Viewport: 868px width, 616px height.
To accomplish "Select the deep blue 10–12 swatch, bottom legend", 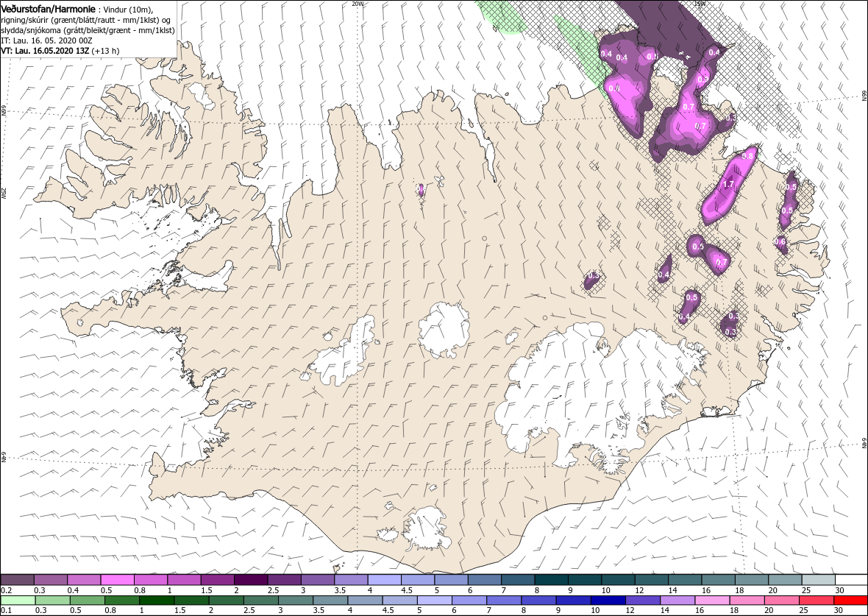I will [608, 601].
